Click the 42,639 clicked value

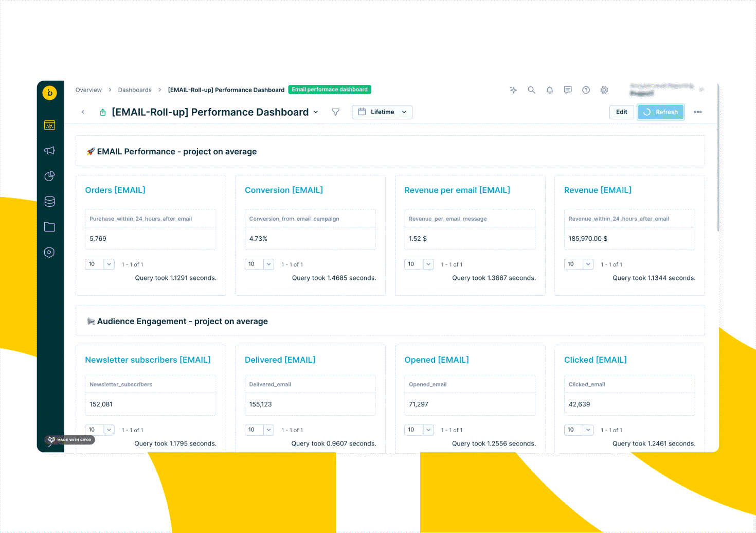(x=579, y=404)
